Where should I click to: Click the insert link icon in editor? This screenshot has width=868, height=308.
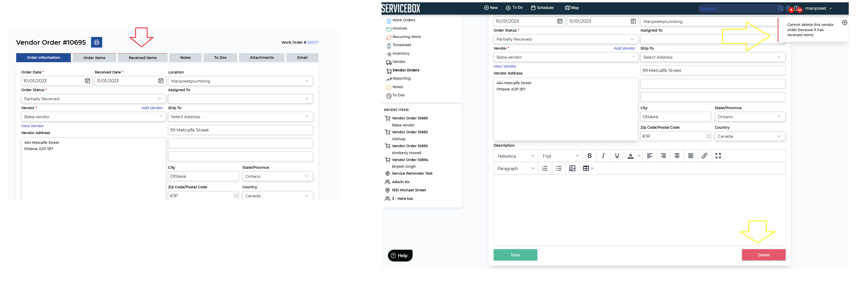tap(704, 156)
